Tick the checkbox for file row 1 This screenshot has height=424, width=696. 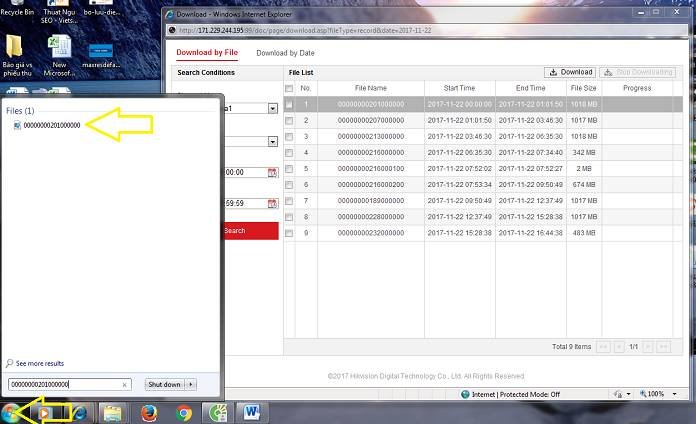[x=290, y=104]
